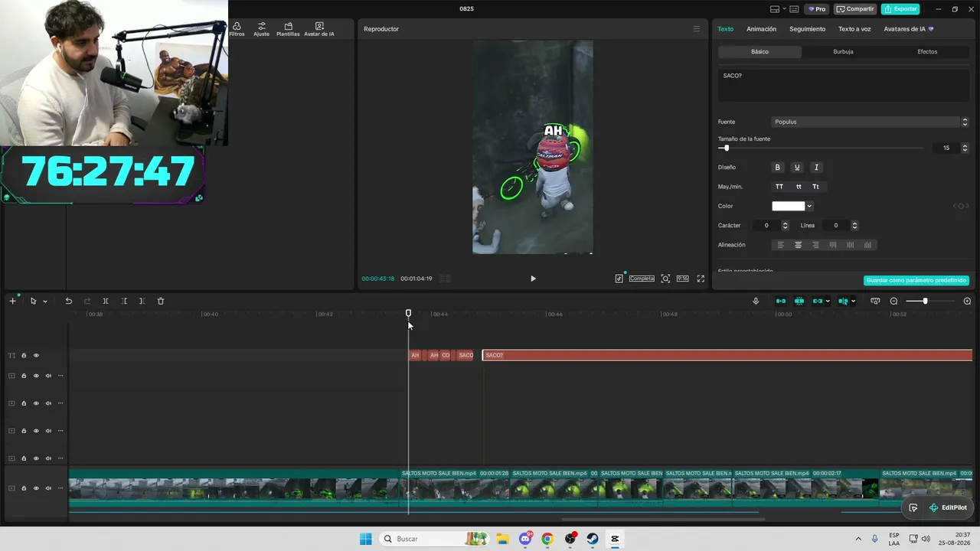Click the TikTok safe-zone preview icon
This screenshot has height=551, width=980.
[619, 279]
